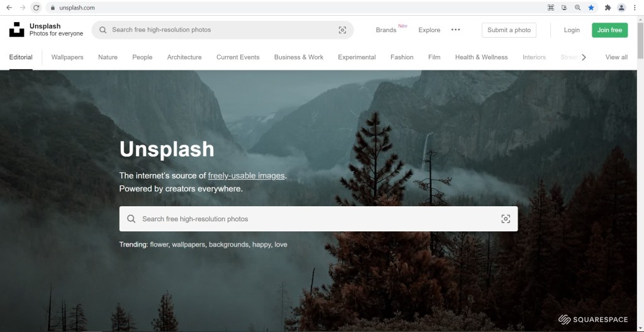Viewport: 644px width, 332px height.
Task: Click trending term flower
Action: point(159,245)
